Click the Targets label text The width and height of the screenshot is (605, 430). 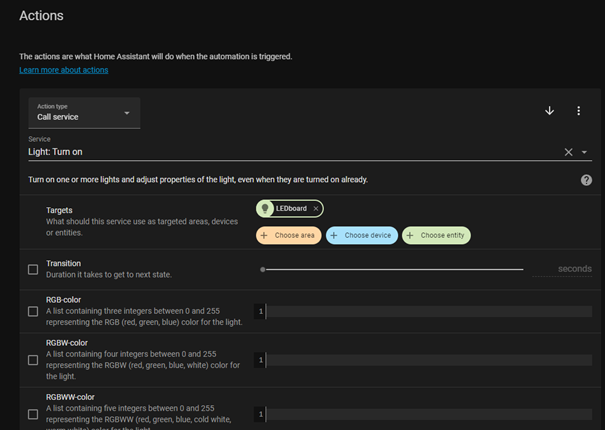click(59, 210)
